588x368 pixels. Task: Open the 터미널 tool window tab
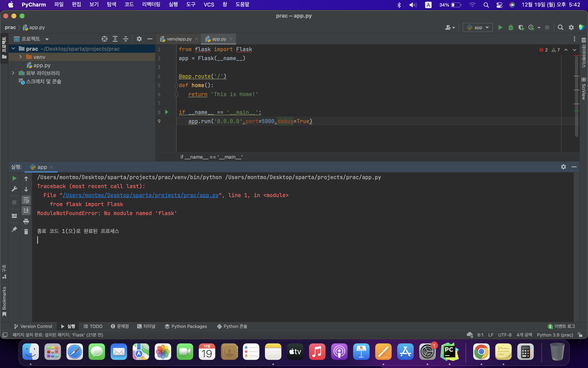pos(146,326)
